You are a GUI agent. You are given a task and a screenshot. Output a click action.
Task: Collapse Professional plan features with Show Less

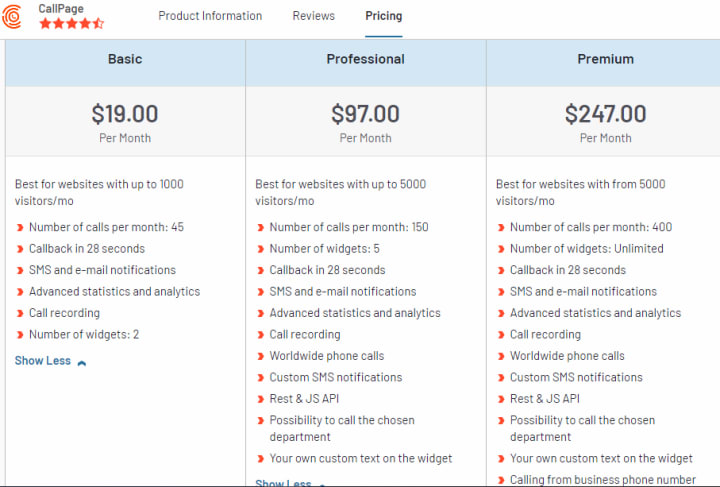tap(283, 483)
